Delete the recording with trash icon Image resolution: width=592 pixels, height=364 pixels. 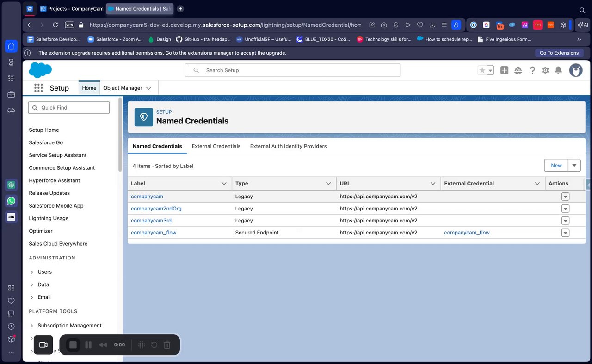point(167,345)
